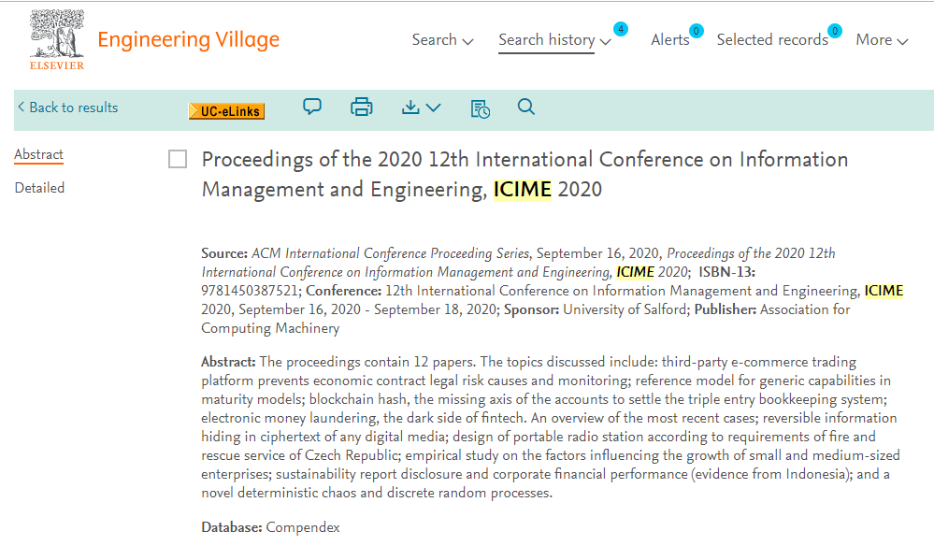Viewport: 934px width, 560px height.
Task: Click the 'Source:' label
Action: click(x=224, y=253)
